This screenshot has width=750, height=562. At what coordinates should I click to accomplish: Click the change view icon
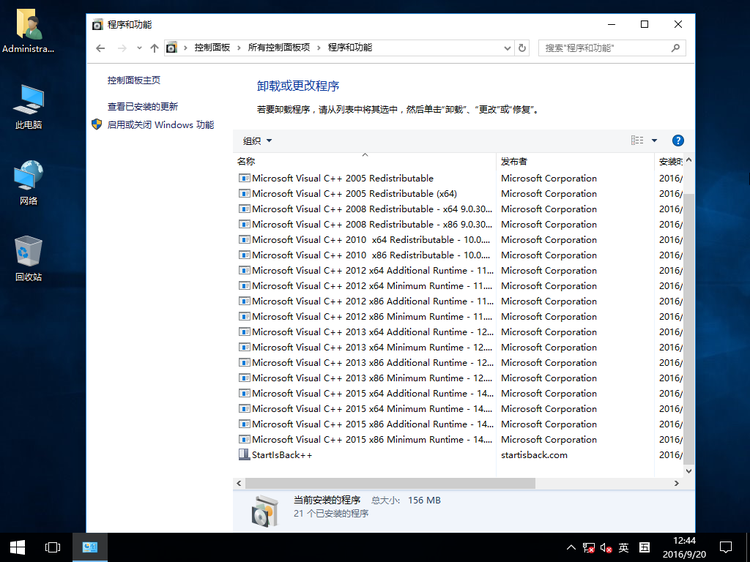637,140
